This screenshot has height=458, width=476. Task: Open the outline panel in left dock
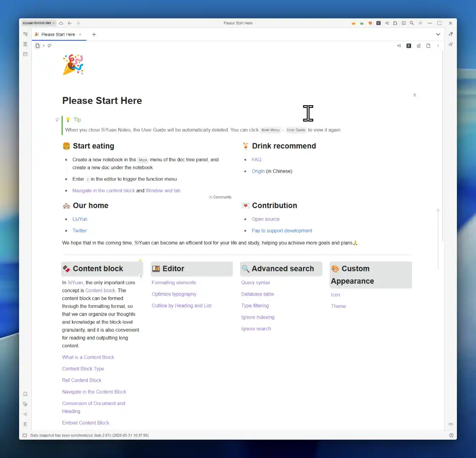[25, 44]
